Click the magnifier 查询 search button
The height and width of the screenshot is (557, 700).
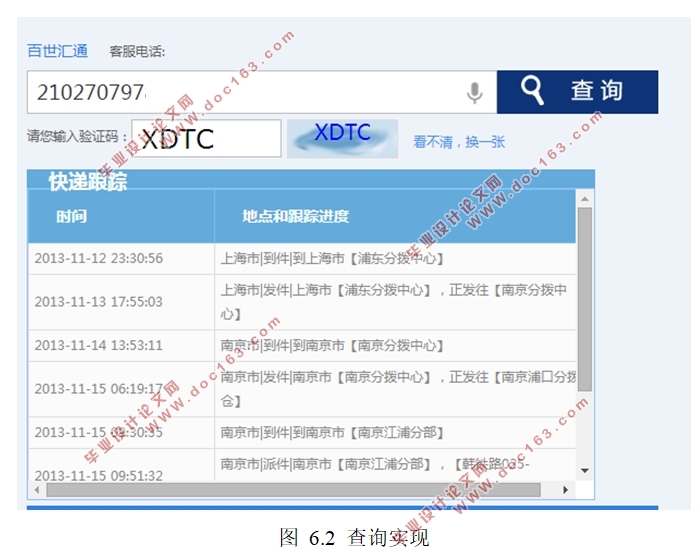click(x=577, y=92)
